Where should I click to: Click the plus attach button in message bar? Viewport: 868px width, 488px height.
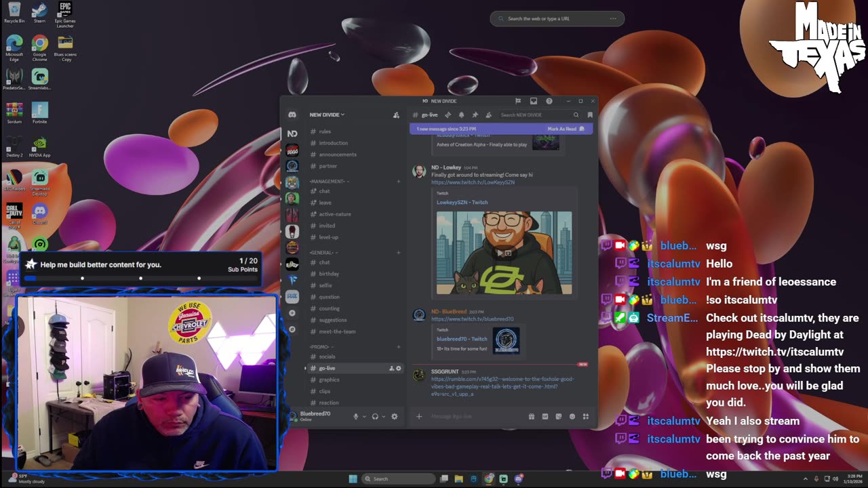pos(419,416)
